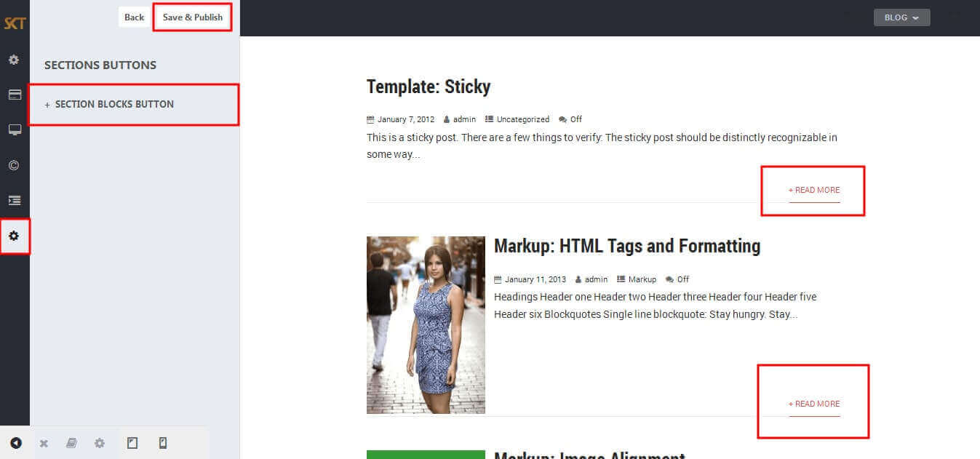Viewport: 980px width, 459px height.
Task: Open the copyright footer icon in sidebar
Action: coord(14,165)
